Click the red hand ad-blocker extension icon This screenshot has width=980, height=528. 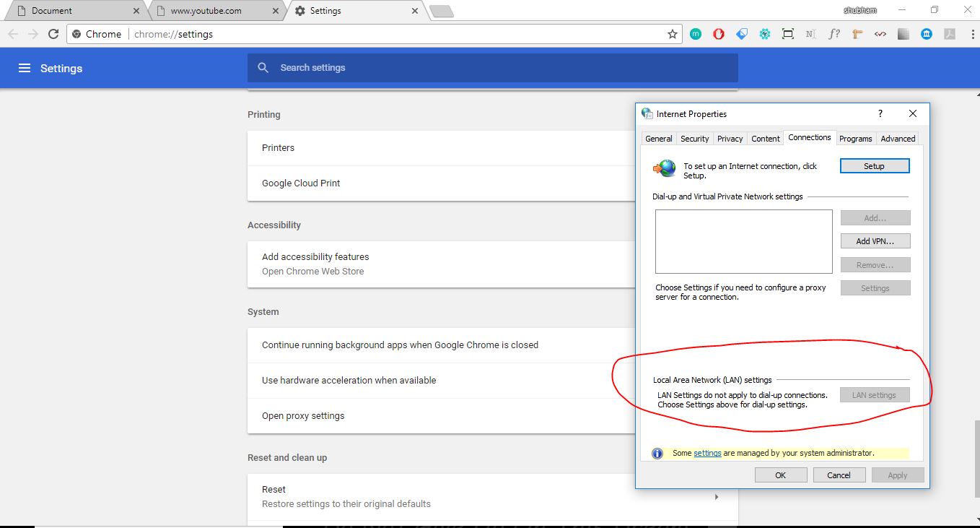[719, 34]
